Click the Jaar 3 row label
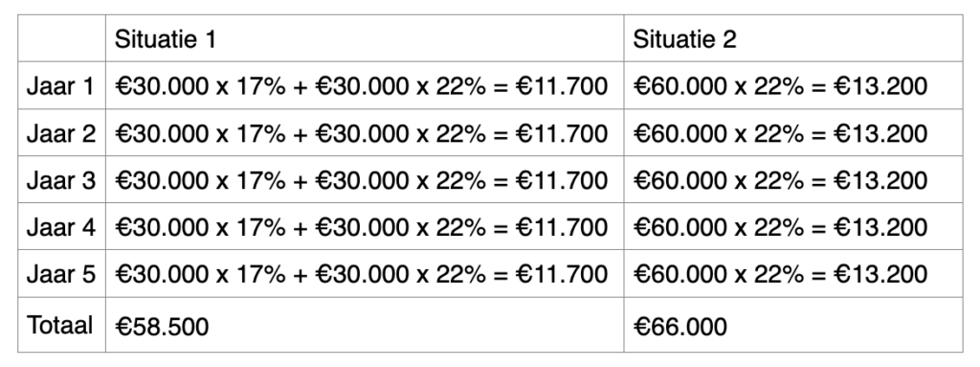 (x=61, y=179)
